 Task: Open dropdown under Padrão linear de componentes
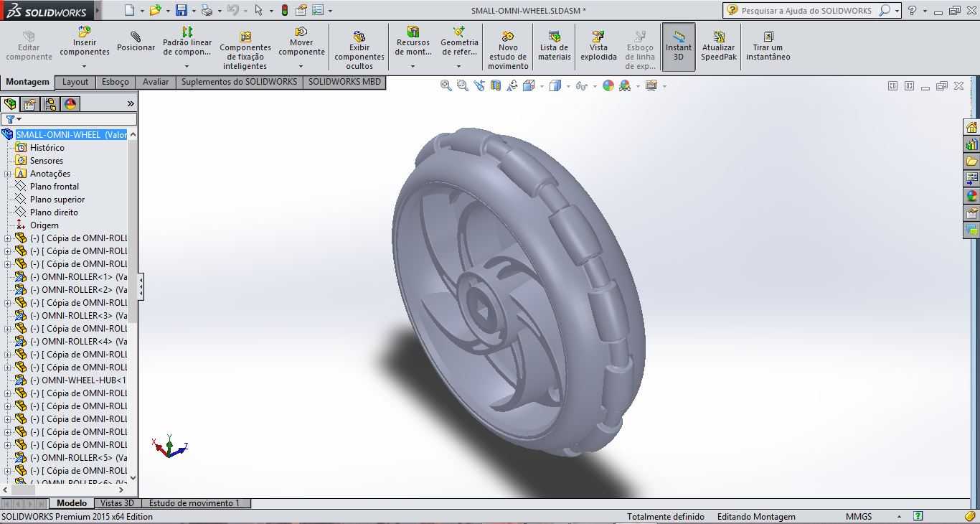point(187,66)
